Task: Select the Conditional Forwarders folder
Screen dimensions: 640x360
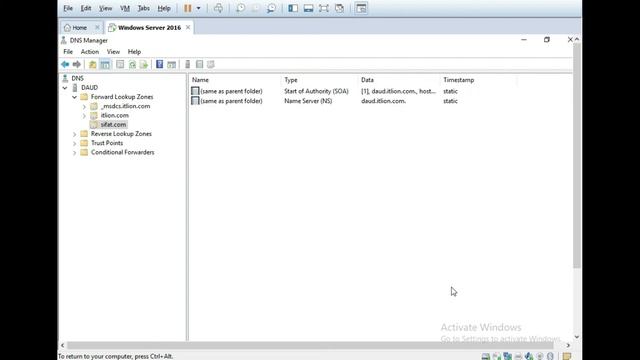Action: coord(122,152)
